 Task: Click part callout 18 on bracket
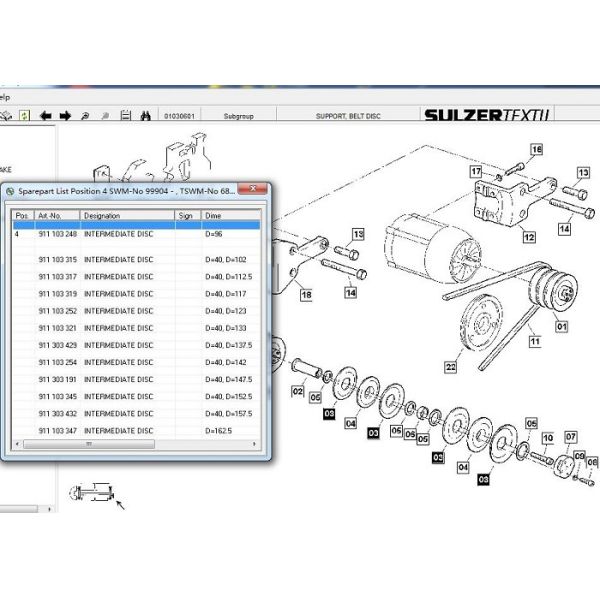coord(306,295)
